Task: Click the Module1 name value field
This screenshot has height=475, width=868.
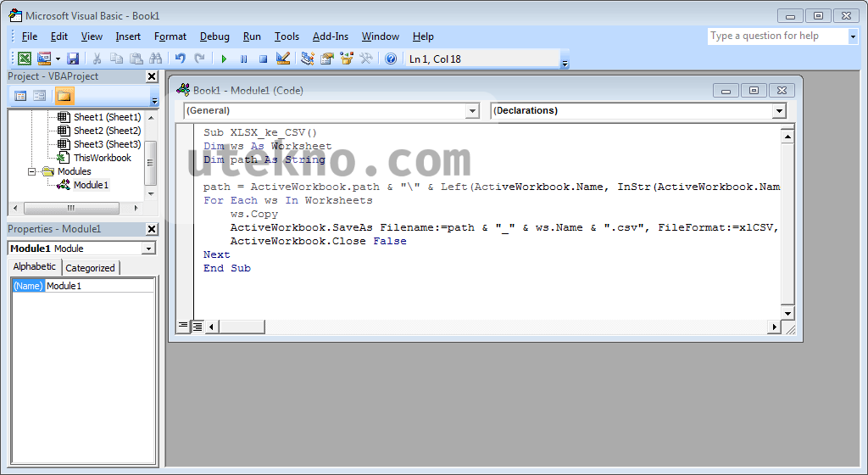Action: (x=99, y=286)
